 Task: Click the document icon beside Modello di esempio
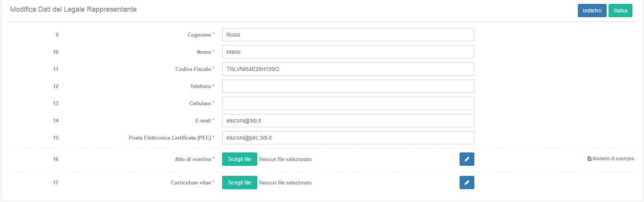590,159
